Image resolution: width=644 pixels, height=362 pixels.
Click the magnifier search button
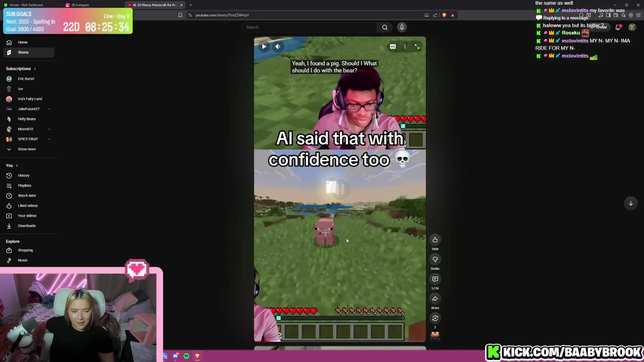click(x=385, y=27)
